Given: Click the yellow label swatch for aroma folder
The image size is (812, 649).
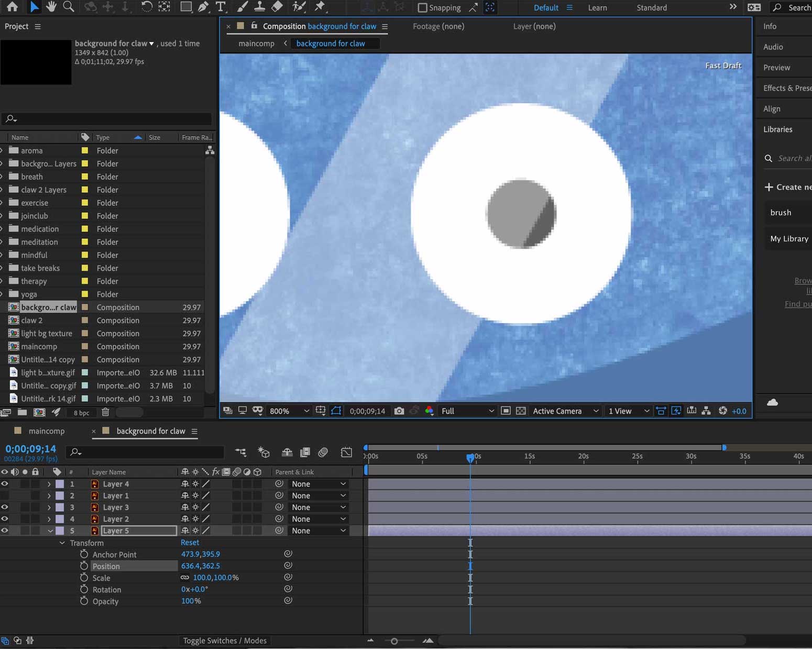Looking at the screenshot, I should (85, 150).
